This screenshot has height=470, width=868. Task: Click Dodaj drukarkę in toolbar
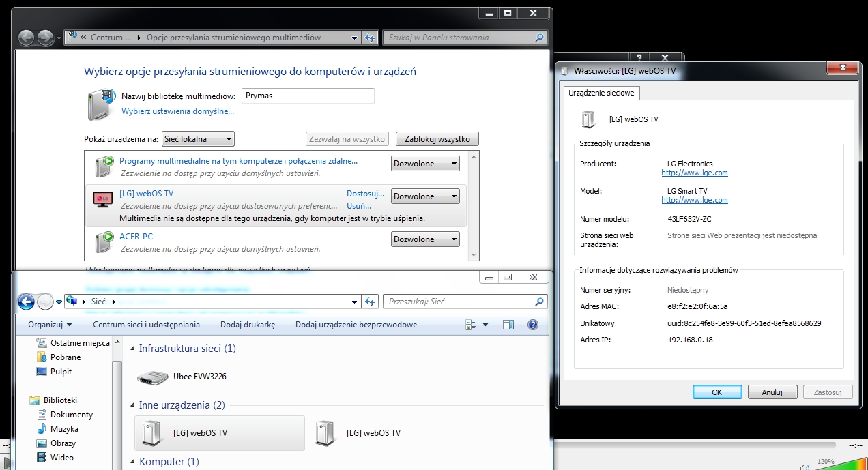point(248,325)
